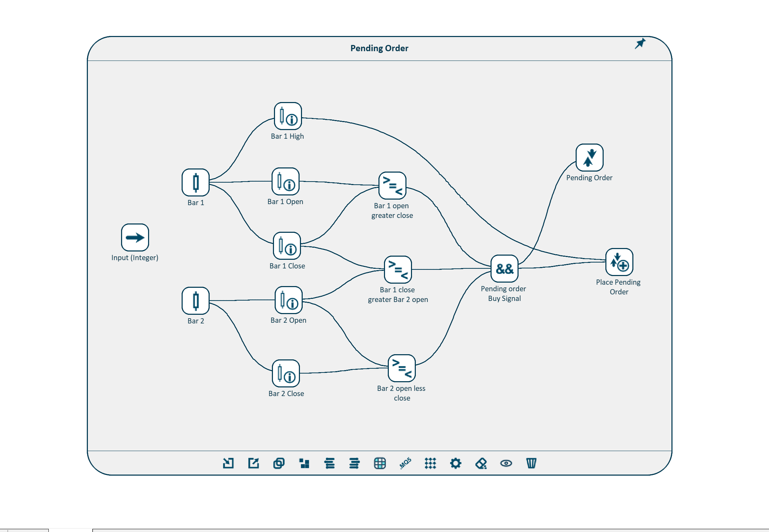Click the Bar 2 open less close comparison node
The width and height of the screenshot is (769, 532).
coord(401,368)
